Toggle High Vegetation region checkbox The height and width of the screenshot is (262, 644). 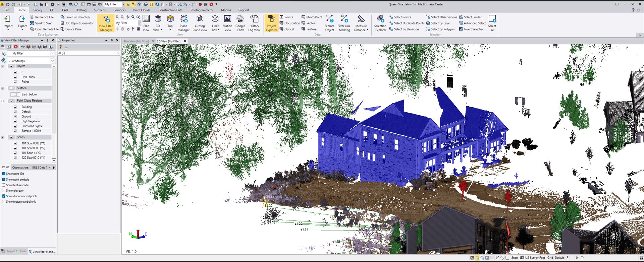pos(15,121)
